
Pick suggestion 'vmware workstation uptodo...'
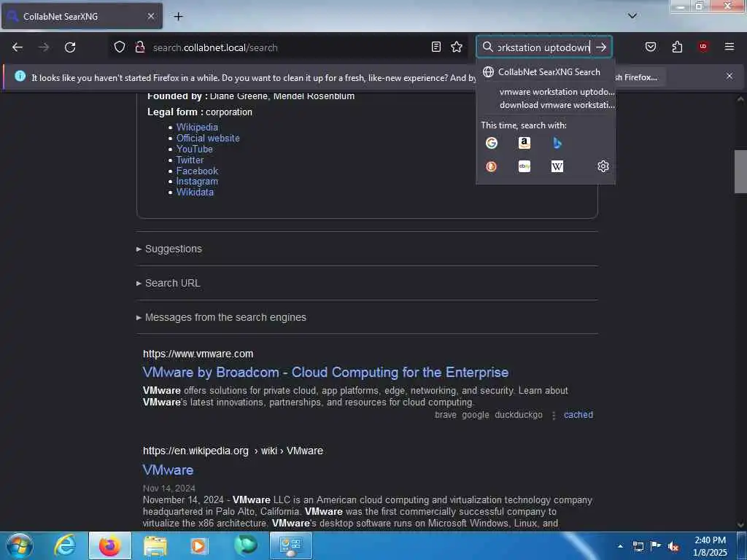[546, 91]
